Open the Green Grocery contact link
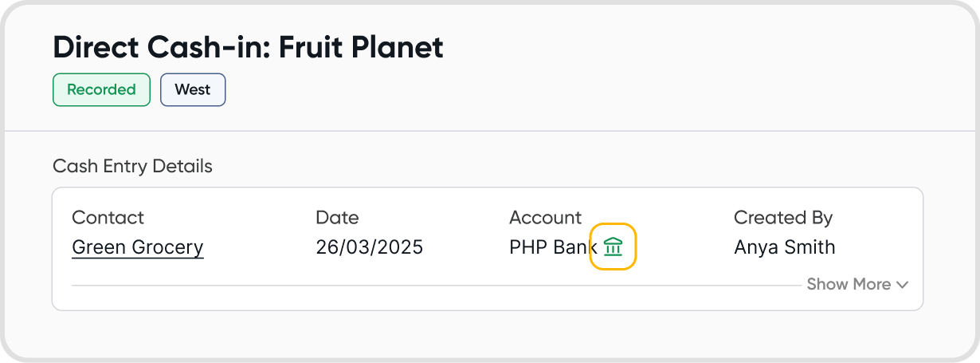The image size is (980, 363). (x=138, y=247)
